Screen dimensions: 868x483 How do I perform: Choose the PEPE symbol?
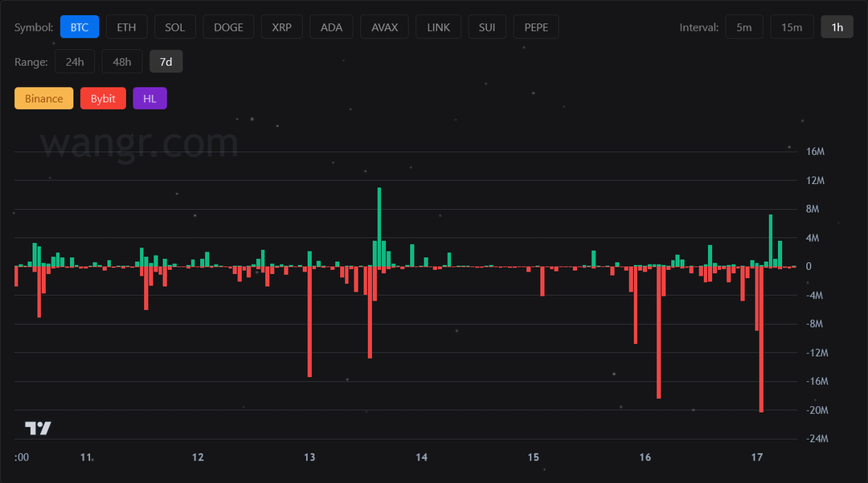point(536,27)
